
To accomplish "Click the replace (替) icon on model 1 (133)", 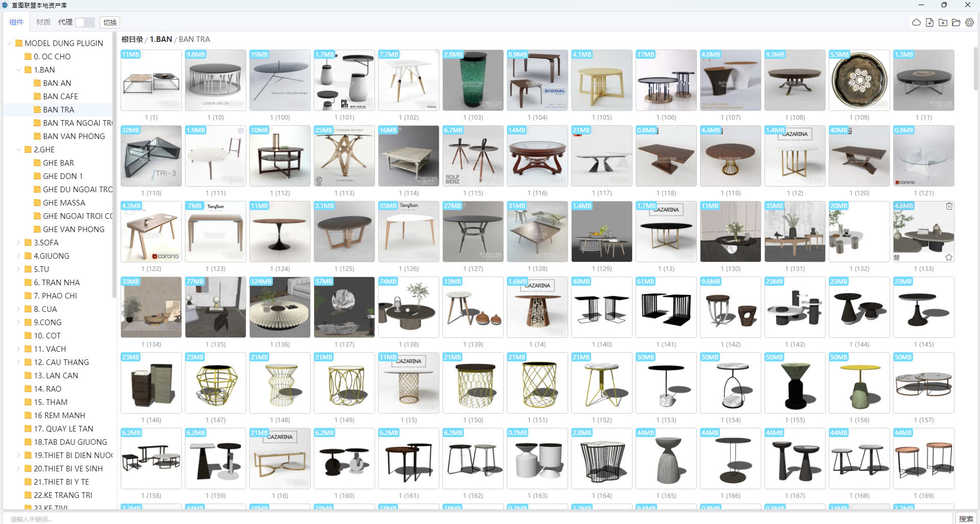I will tap(897, 257).
